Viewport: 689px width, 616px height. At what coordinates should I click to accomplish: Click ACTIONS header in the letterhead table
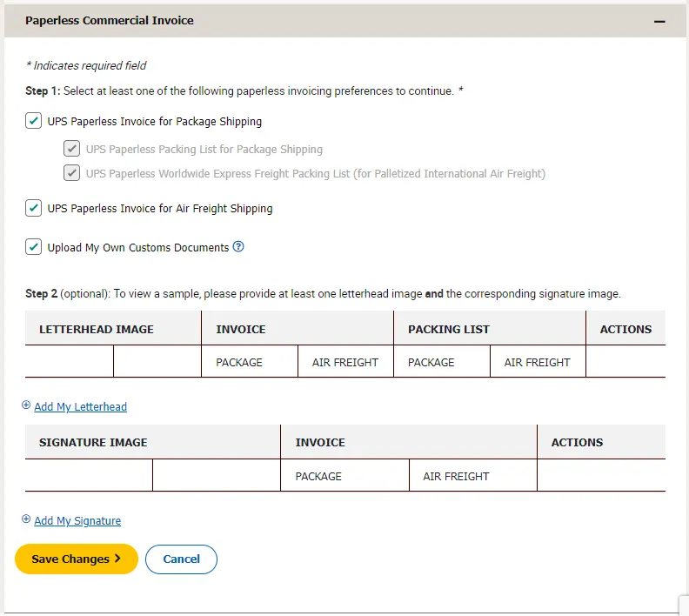tap(625, 329)
